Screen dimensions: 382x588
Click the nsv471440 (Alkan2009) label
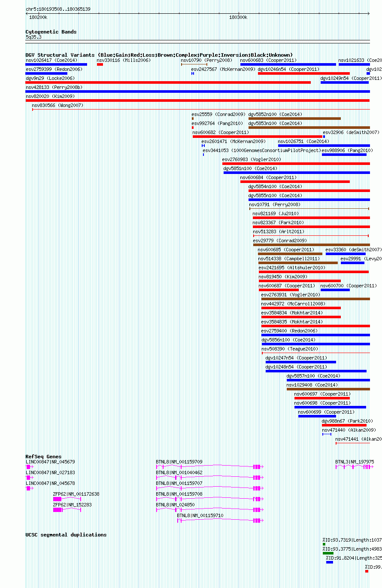point(349,430)
